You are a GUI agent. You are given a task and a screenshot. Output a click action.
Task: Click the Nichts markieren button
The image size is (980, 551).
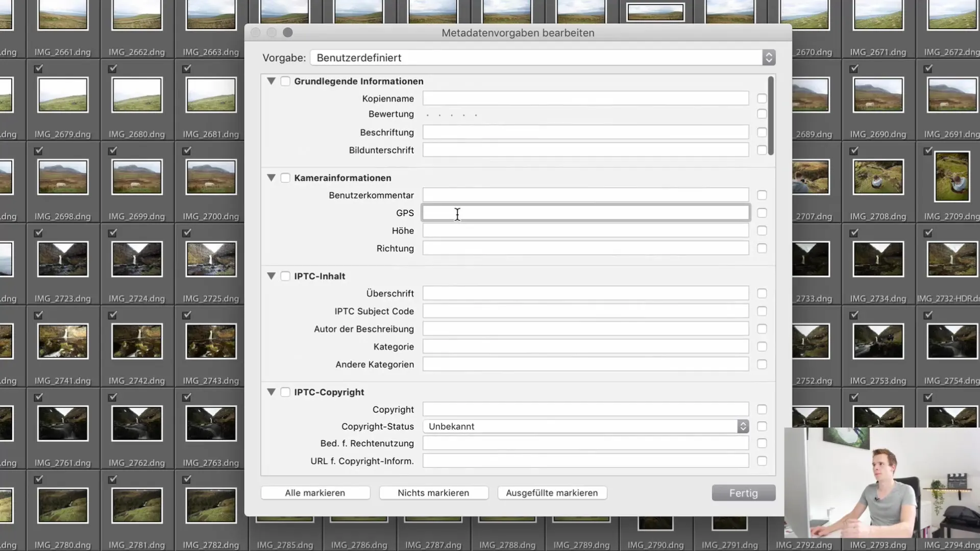pos(433,493)
